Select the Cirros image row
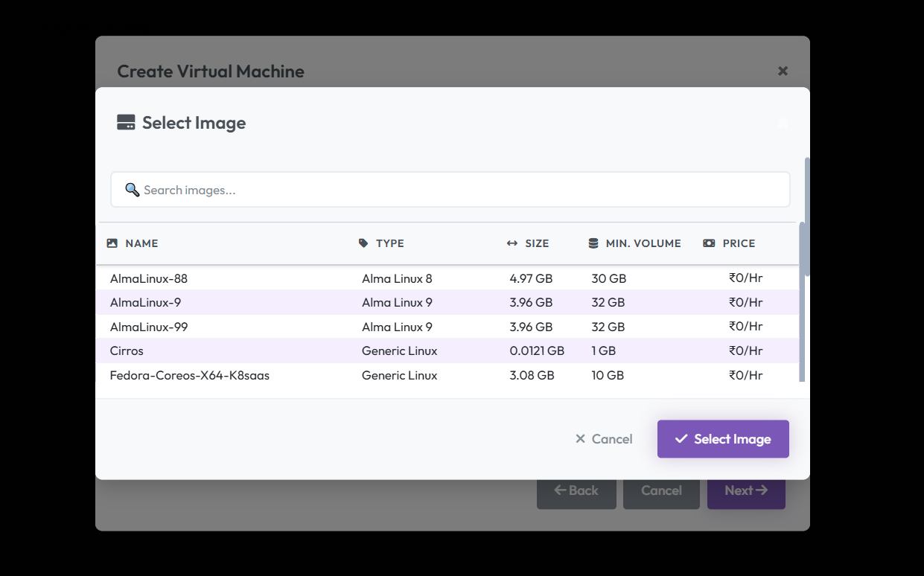 447,351
